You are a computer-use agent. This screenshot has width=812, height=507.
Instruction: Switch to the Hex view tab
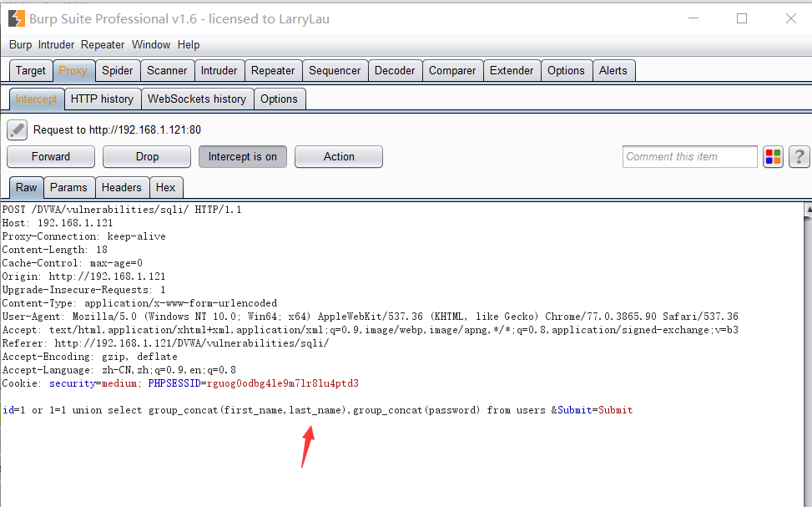pos(166,188)
